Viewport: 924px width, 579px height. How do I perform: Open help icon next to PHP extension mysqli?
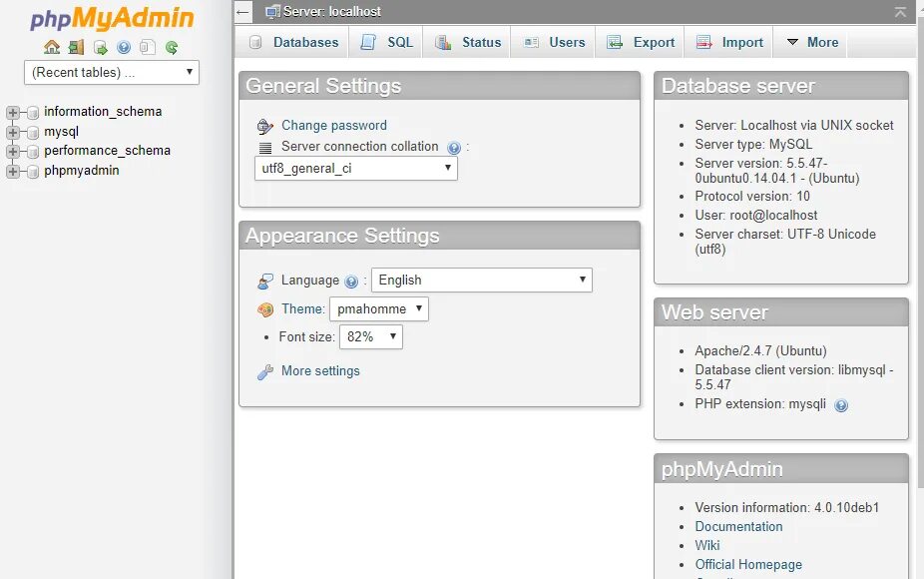click(x=841, y=405)
